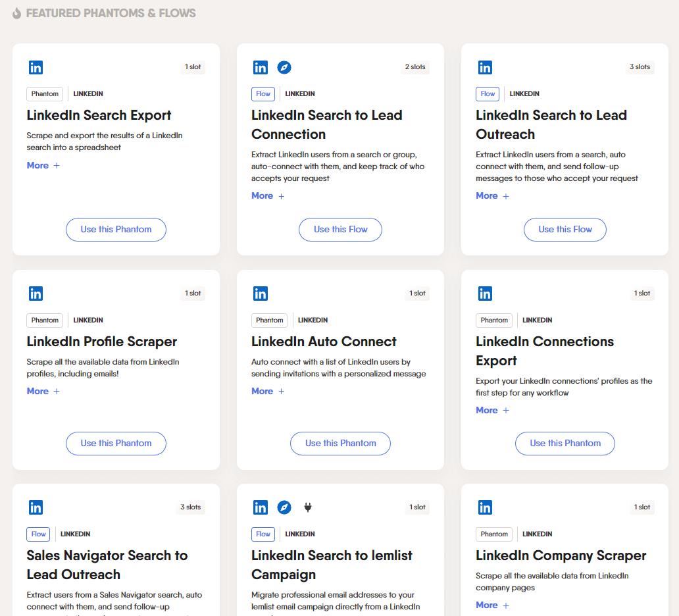Viewport: 679px width, 616px height.
Task: Use this Phantom for LinkedIn Profile Scraper
Action: click(x=116, y=444)
